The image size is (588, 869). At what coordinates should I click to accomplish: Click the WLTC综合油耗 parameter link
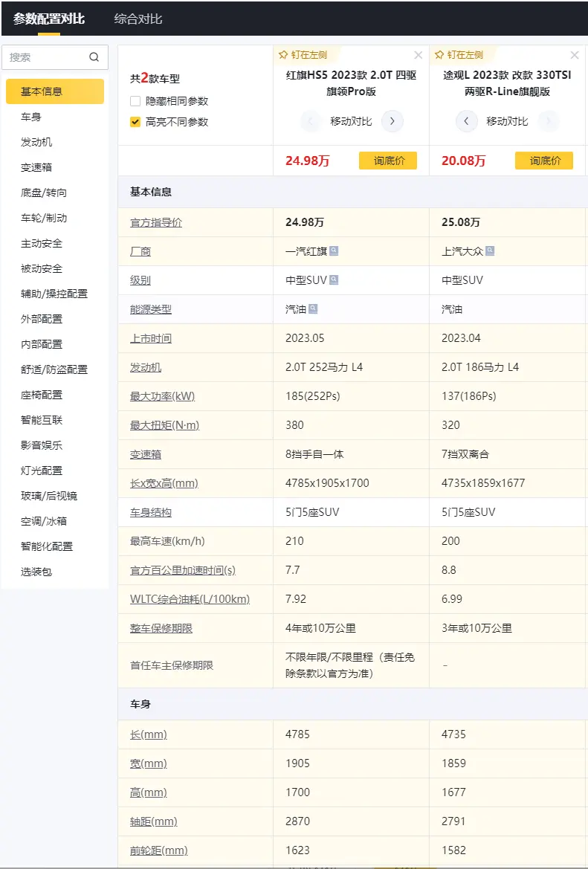[190, 599]
